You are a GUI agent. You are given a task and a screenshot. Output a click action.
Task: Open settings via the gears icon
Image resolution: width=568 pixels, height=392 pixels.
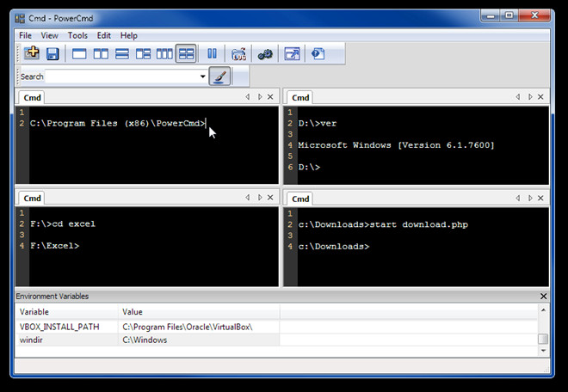[x=265, y=54]
